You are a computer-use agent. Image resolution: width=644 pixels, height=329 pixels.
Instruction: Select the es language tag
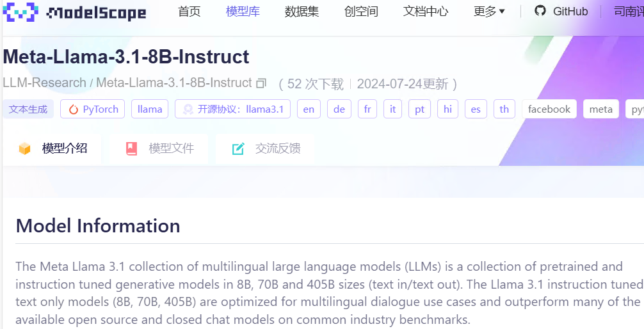(476, 109)
